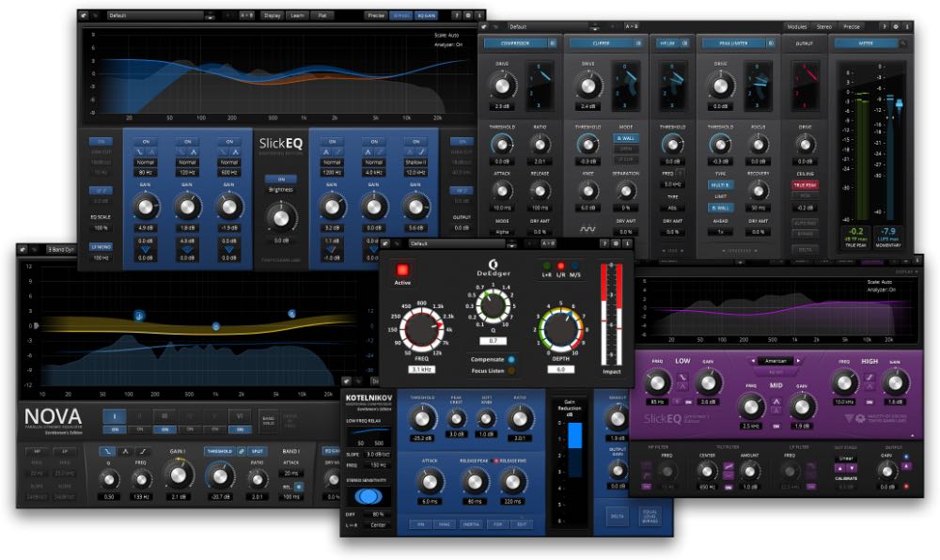Open the American EQ model selector
940x560 pixels.
pyautogui.click(x=777, y=360)
